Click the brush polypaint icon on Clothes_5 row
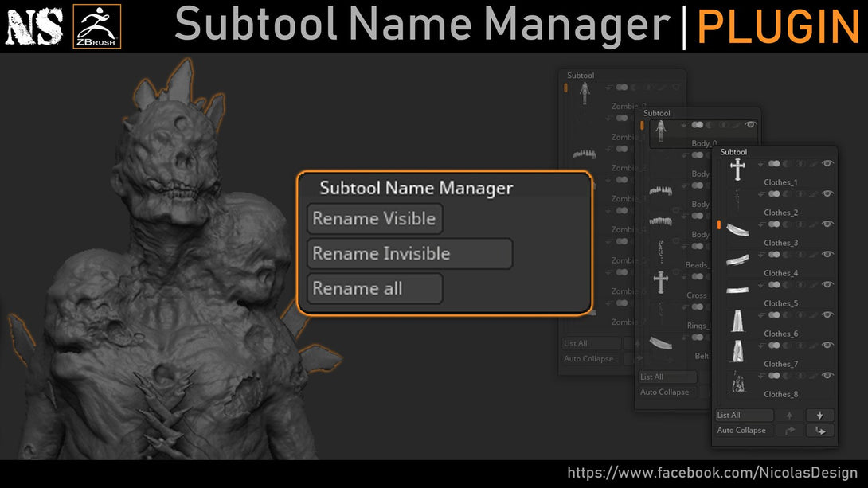 pyautogui.click(x=813, y=285)
